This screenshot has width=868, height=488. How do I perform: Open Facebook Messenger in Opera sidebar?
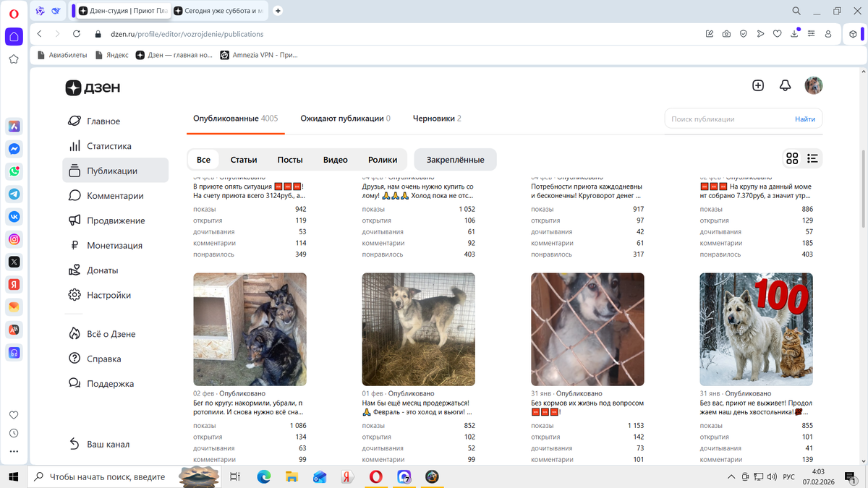14,149
